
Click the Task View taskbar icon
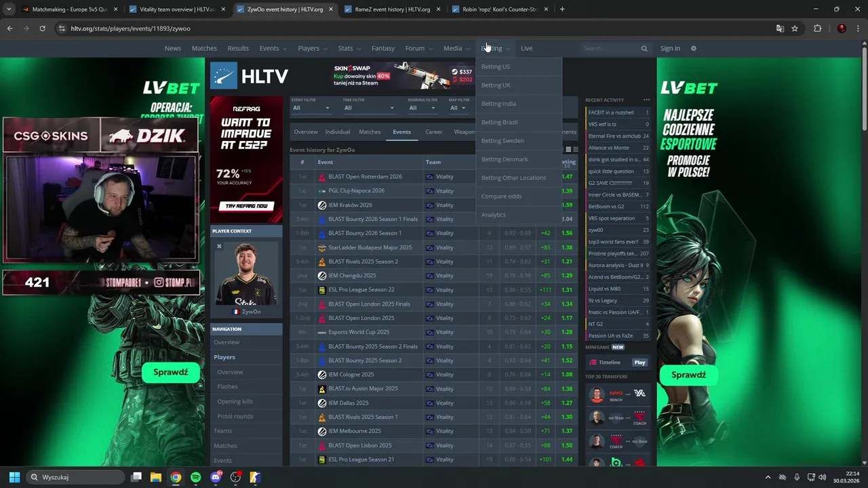[x=136, y=477]
